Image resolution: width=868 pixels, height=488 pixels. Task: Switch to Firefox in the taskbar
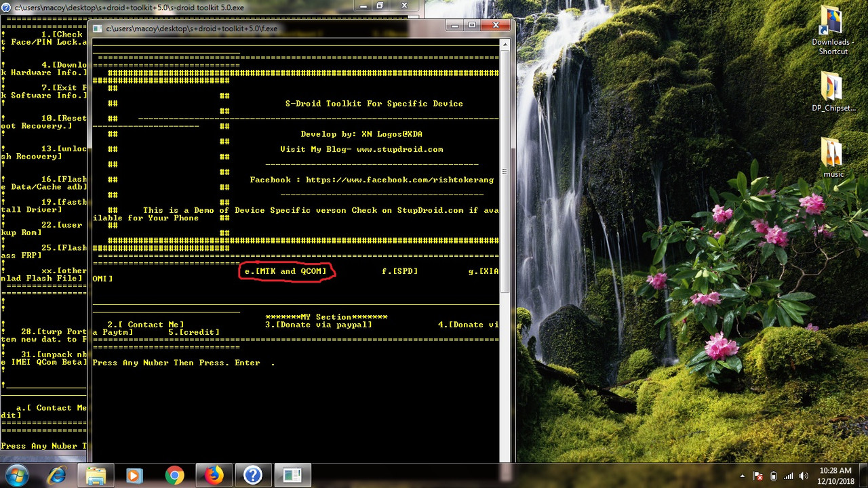point(214,476)
